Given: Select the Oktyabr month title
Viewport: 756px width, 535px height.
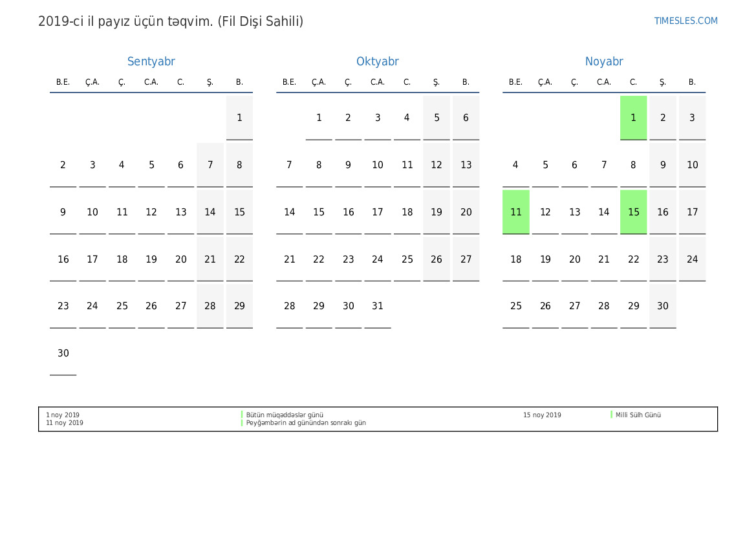Looking at the screenshot, I should [377, 61].
